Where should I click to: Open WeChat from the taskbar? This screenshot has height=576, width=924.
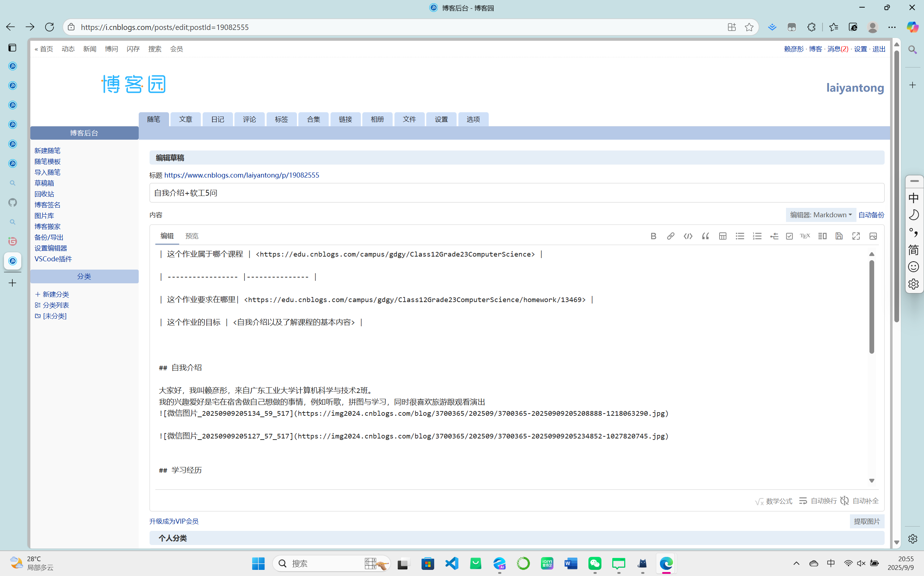595,563
